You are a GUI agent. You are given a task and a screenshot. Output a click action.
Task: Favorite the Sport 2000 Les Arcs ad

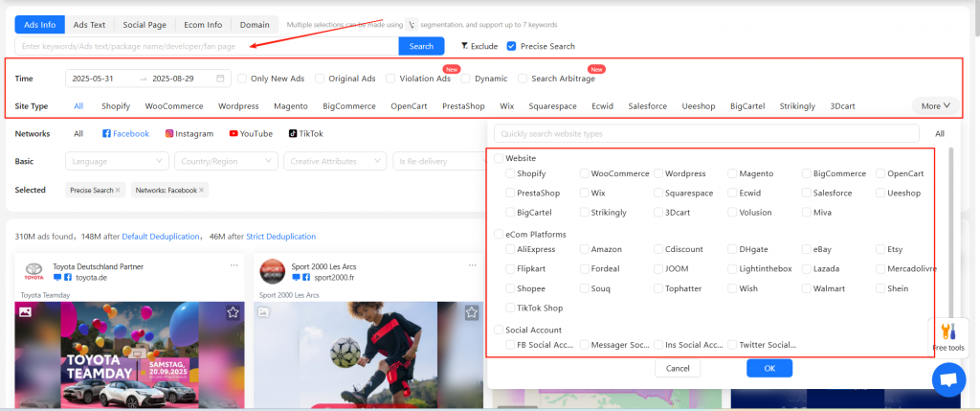tap(471, 312)
